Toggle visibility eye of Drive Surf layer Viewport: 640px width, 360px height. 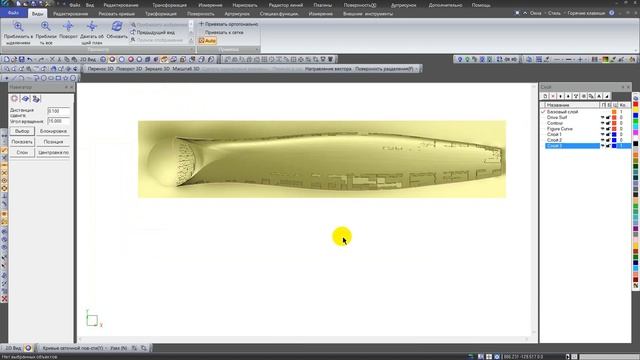point(602,118)
